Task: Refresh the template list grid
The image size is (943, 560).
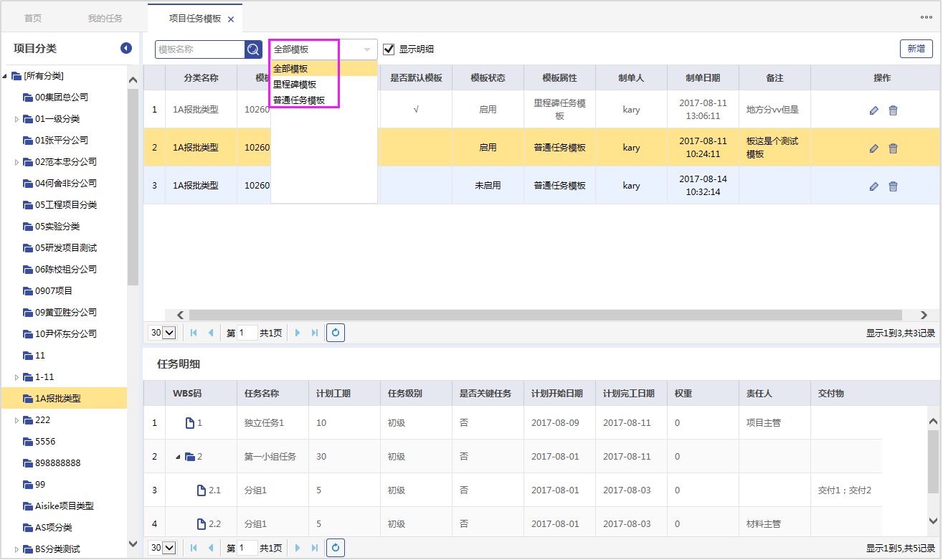Action: tap(336, 333)
